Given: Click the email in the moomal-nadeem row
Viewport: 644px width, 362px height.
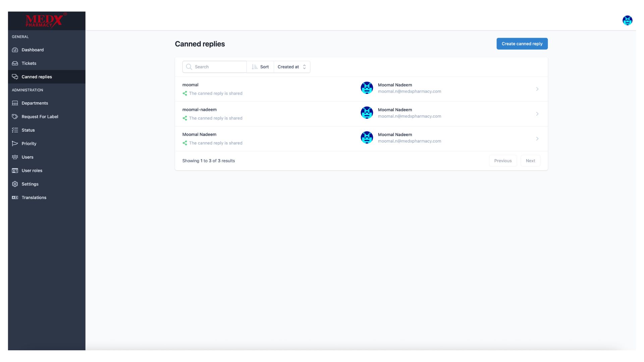Looking at the screenshot, I should (409, 116).
